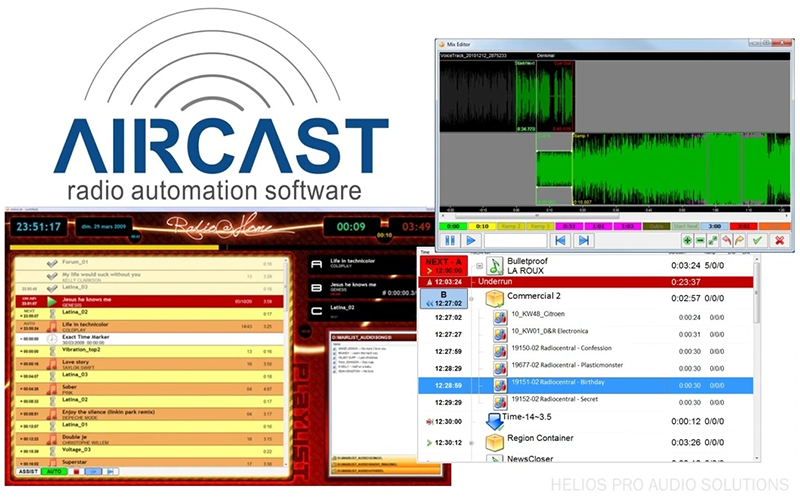This screenshot has height=500, width=800.
Task: Select the Ramp 2 marker
Action: pos(511,226)
